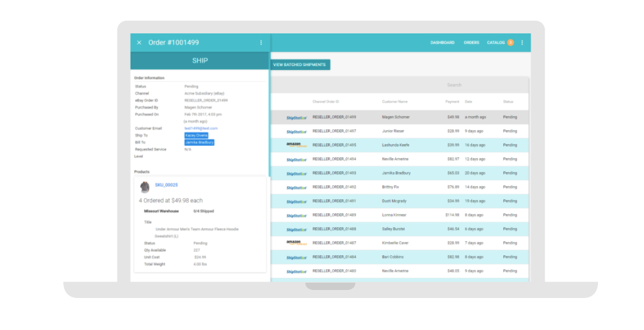Click the ShipStation logo for RESELLER_ORDER_01493
Viewport: 644px width, 330px height.
297,174
